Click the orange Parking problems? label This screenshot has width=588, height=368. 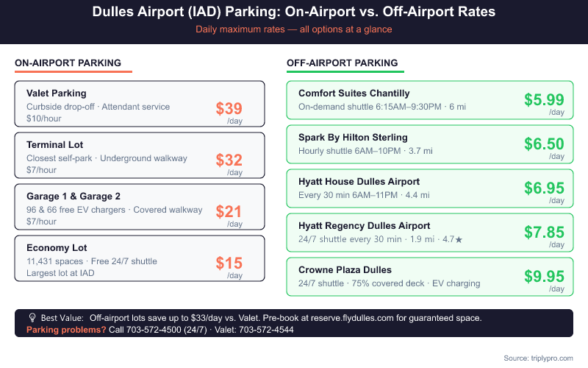[x=65, y=330]
